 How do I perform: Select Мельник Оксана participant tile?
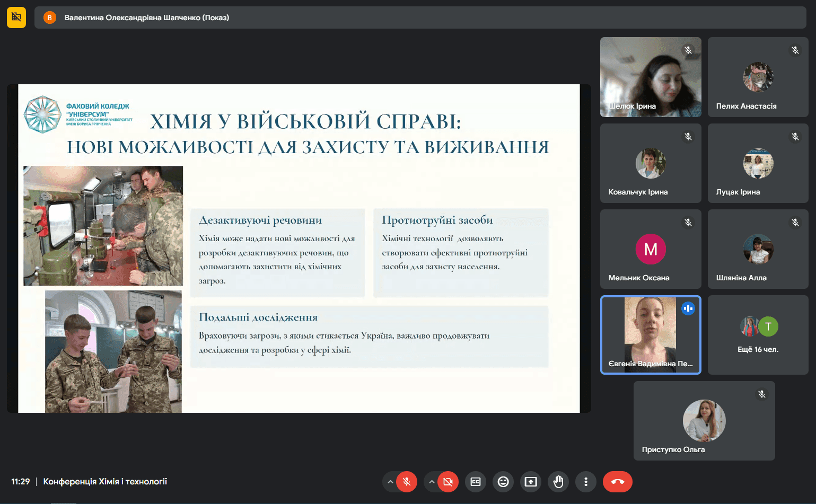click(x=651, y=249)
